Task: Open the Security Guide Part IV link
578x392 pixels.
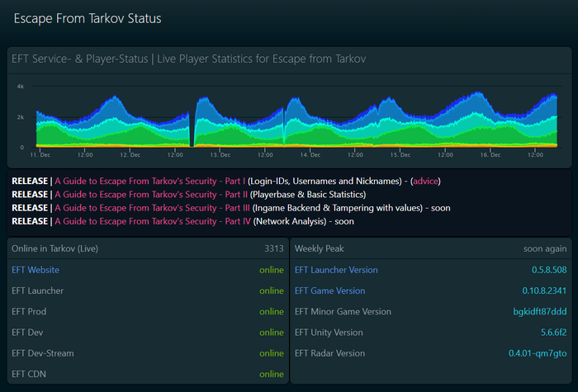Action: [153, 221]
